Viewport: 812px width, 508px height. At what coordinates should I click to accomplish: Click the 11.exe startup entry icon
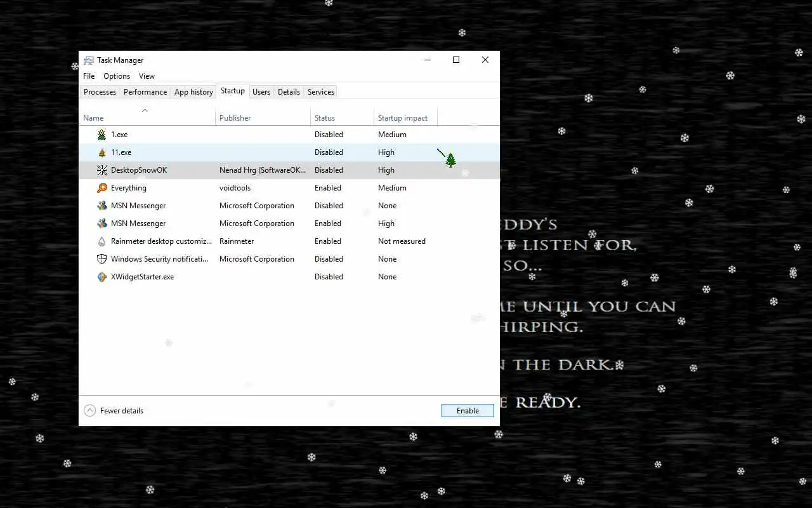click(101, 152)
